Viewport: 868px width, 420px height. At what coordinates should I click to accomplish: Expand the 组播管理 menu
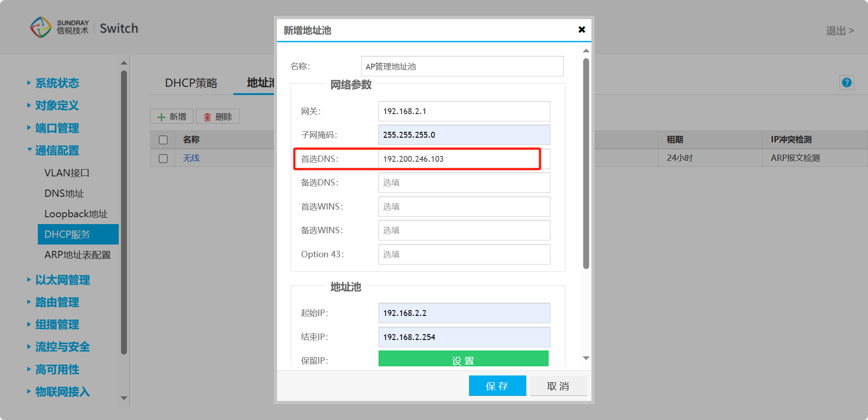(57, 325)
